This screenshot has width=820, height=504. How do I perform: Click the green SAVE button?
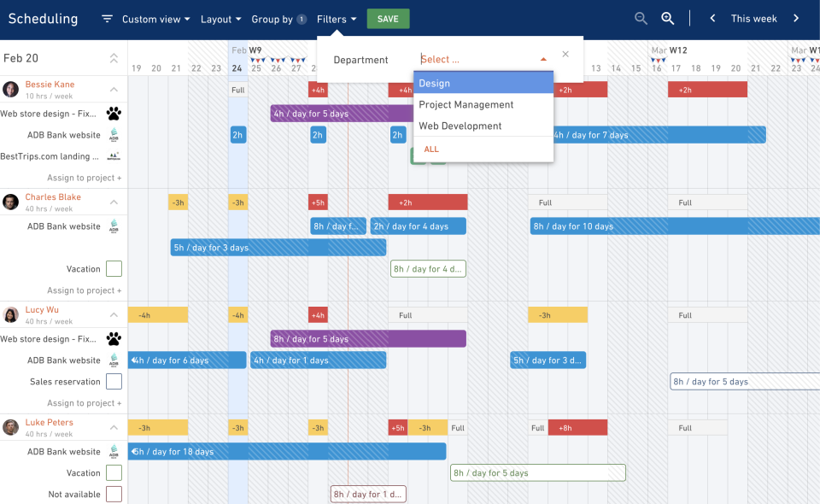coord(388,19)
